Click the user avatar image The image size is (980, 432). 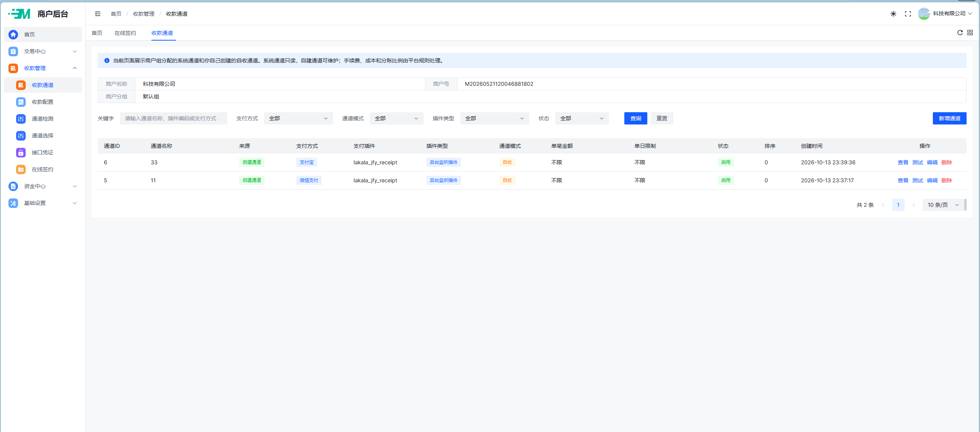pyautogui.click(x=924, y=14)
